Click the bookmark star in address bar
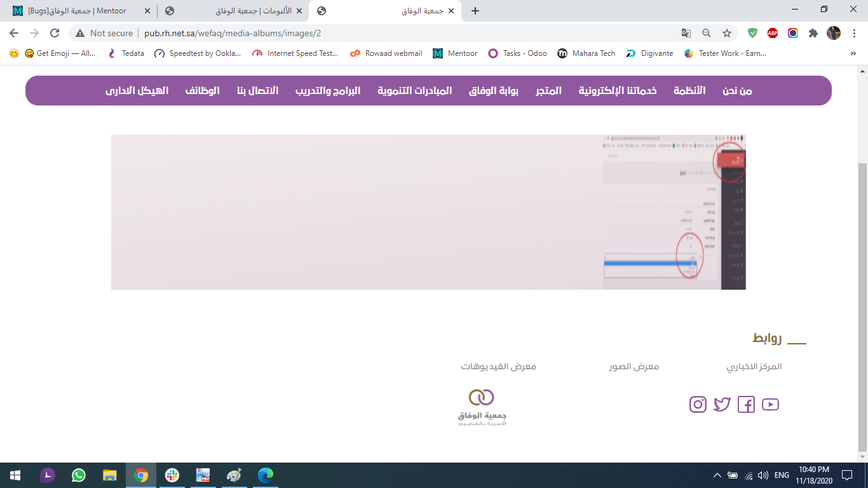Image resolution: width=868 pixels, height=488 pixels. coord(727,33)
